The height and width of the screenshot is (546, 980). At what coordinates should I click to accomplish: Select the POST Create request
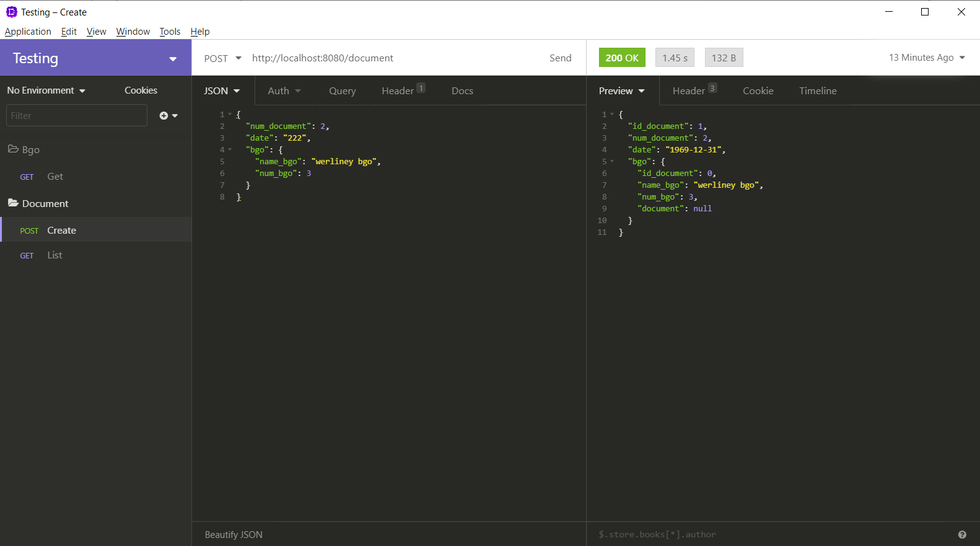coord(95,230)
